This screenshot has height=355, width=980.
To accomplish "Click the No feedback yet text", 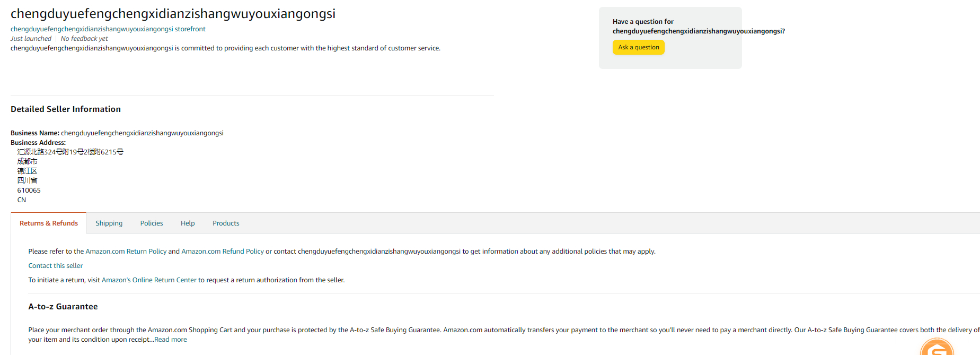I will (x=84, y=39).
